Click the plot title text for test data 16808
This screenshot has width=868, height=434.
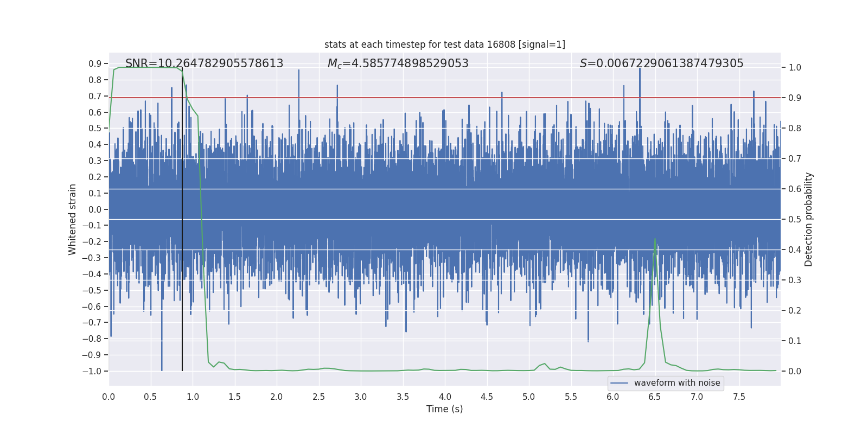point(445,44)
